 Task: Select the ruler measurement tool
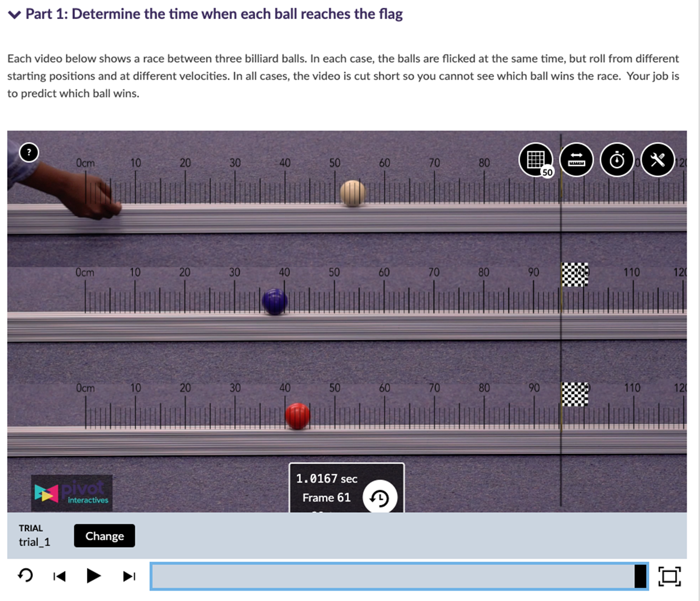pyautogui.click(x=576, y=160)
